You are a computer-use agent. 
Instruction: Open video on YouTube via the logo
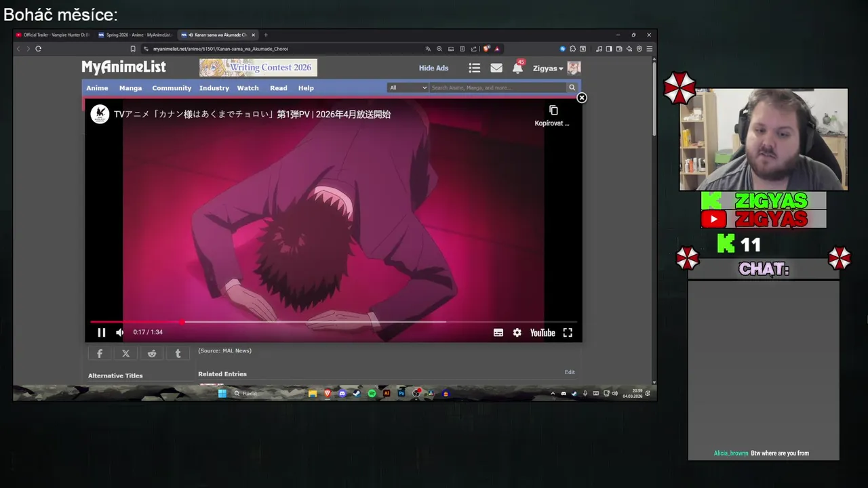click(542, 333)
